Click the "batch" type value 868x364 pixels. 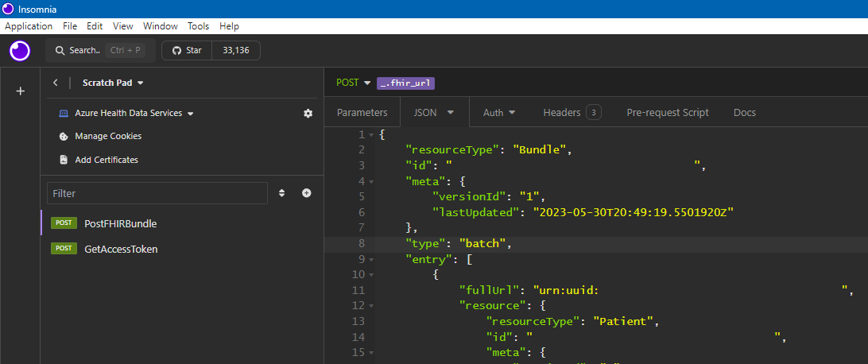coord(482,243)
